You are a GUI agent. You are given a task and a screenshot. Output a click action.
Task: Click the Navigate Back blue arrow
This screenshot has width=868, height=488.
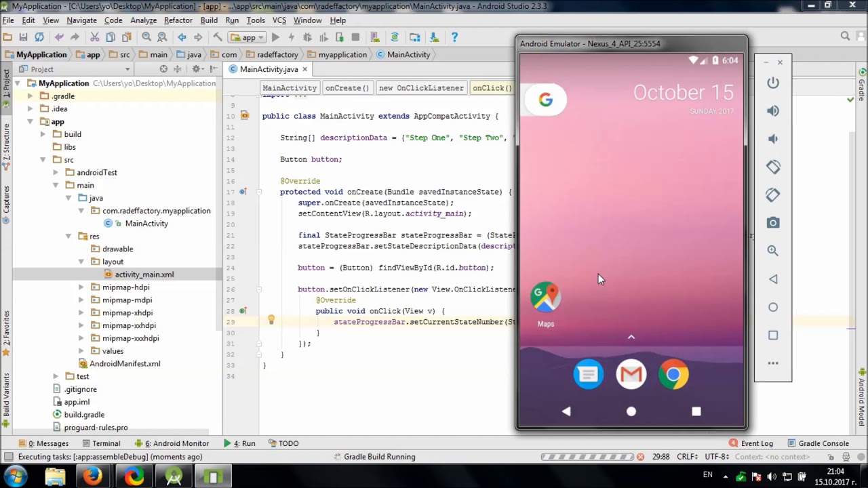[x=182, y=37]
